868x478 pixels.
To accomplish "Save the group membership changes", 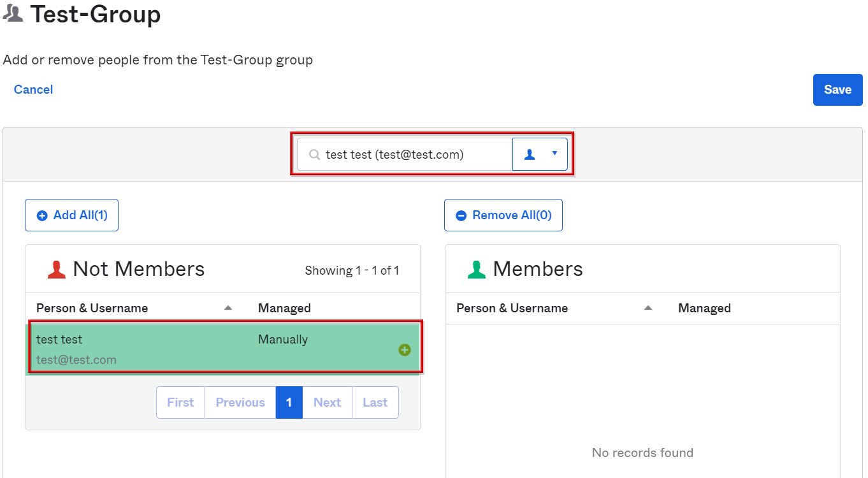I will (x=837, y=90).
